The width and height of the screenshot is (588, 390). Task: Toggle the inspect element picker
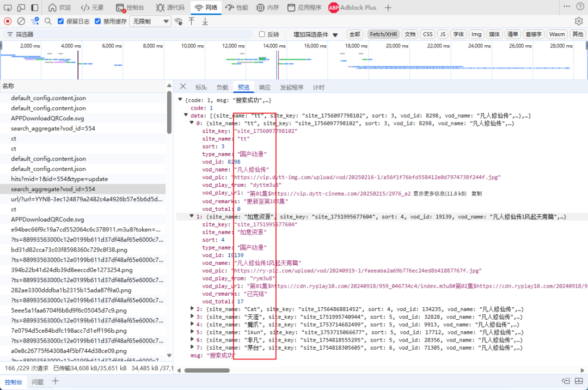click(8, 8)
